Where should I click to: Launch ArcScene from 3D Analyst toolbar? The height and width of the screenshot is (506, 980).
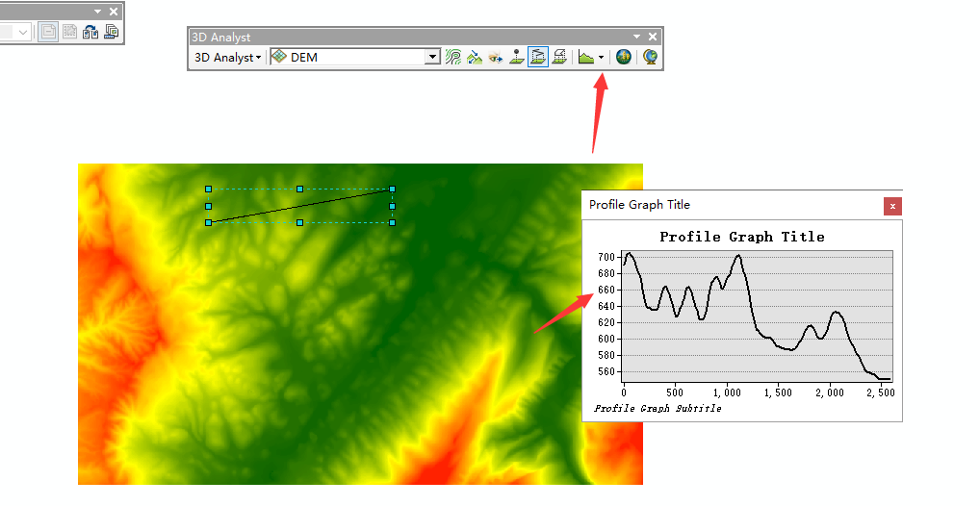click(624, 58)
